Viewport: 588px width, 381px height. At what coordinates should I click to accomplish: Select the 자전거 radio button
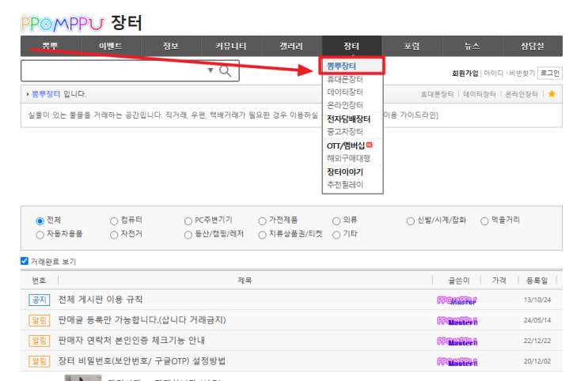pyautogui.click(x=114, y=235)
